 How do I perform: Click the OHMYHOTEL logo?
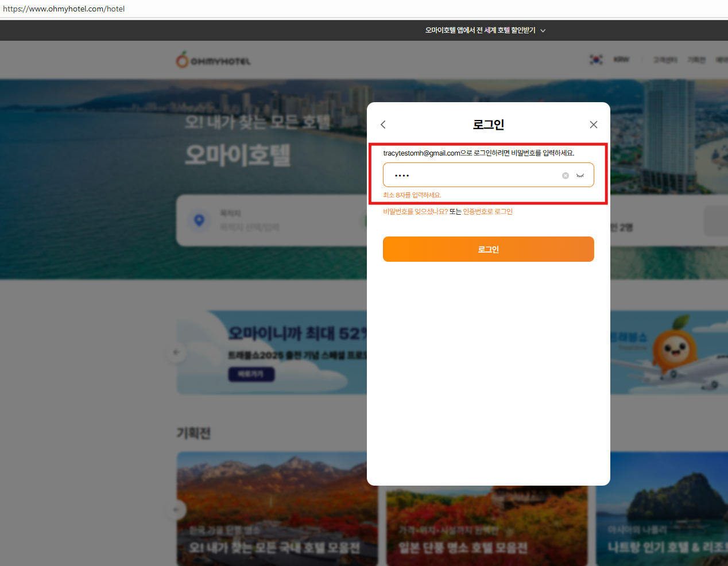pyautogui.click(x=214, y=60)
